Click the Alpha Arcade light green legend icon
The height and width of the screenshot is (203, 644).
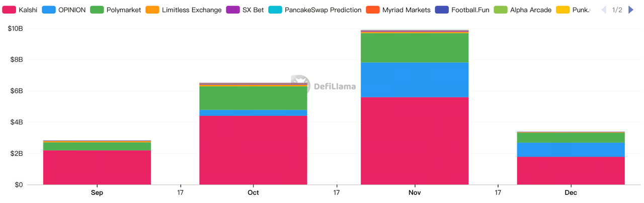click(x=501, y=10)
